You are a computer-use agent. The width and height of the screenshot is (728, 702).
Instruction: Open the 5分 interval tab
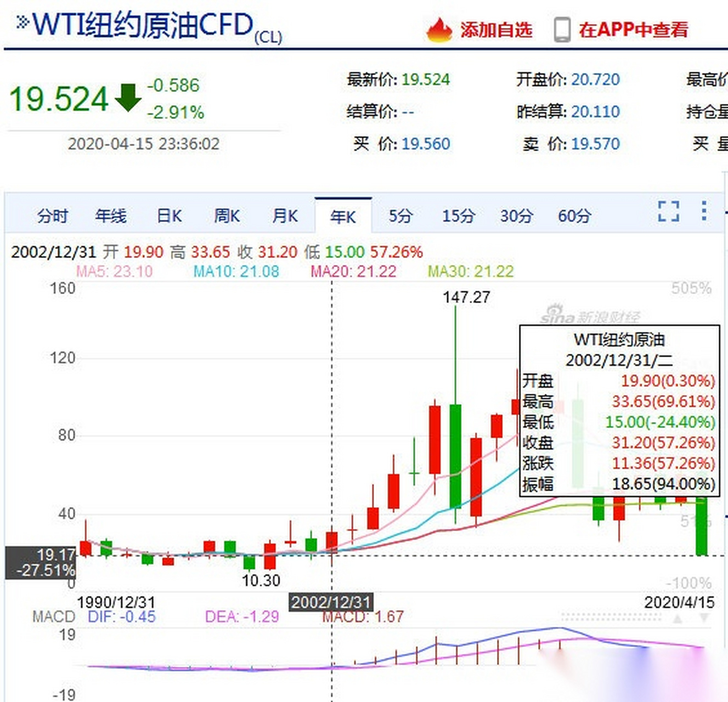tap(400, 216)
